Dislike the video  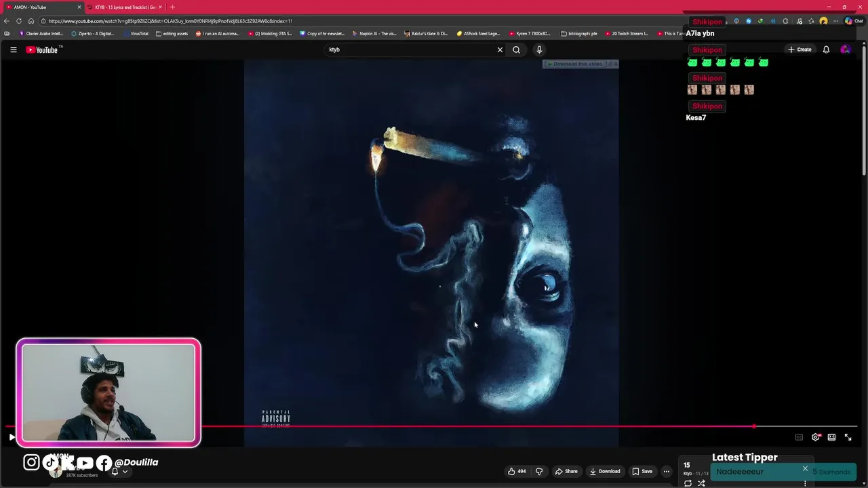click(x=539, y=471)
